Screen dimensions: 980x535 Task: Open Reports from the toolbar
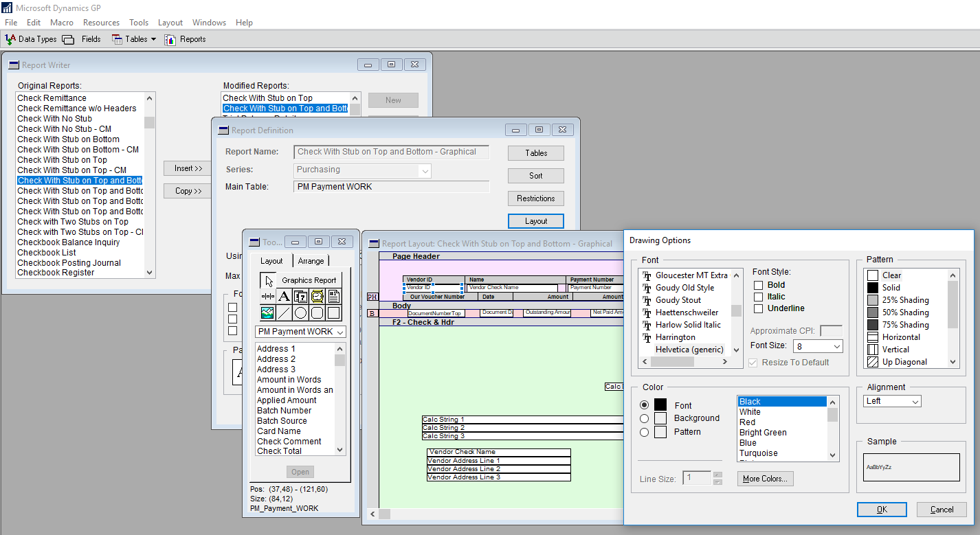[186, 39]
